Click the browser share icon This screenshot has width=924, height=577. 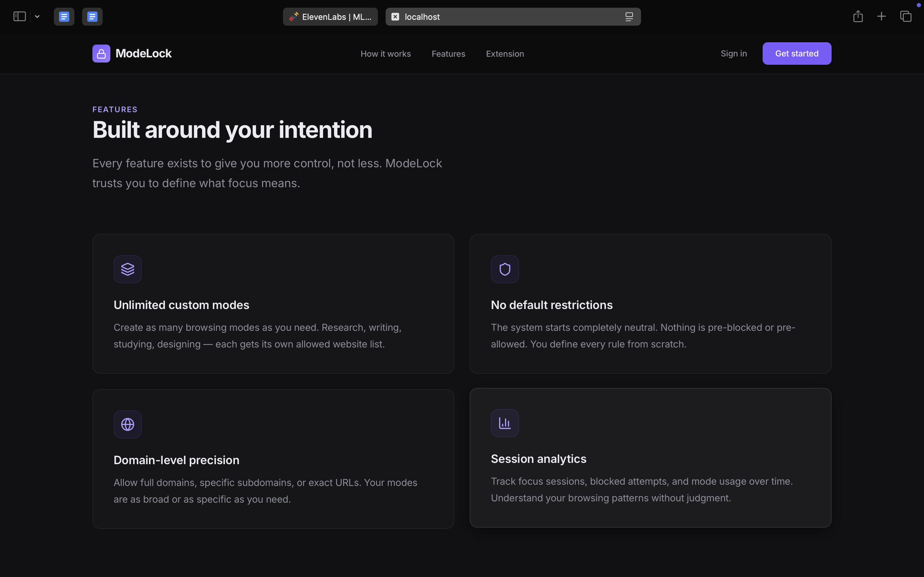point(858,16)
